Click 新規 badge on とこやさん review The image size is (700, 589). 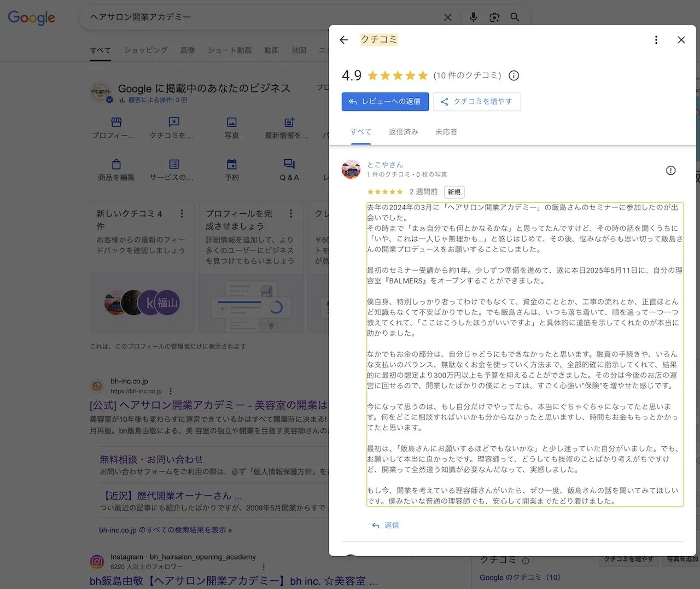coord(454,192)
